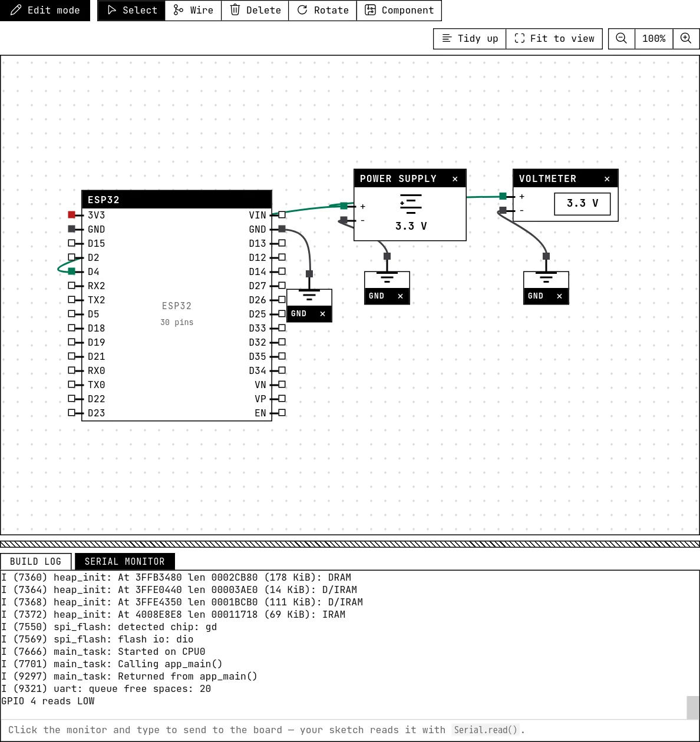Remove the Power Supply component
Screen dimensions: 700x742
(x=455, y=179)
